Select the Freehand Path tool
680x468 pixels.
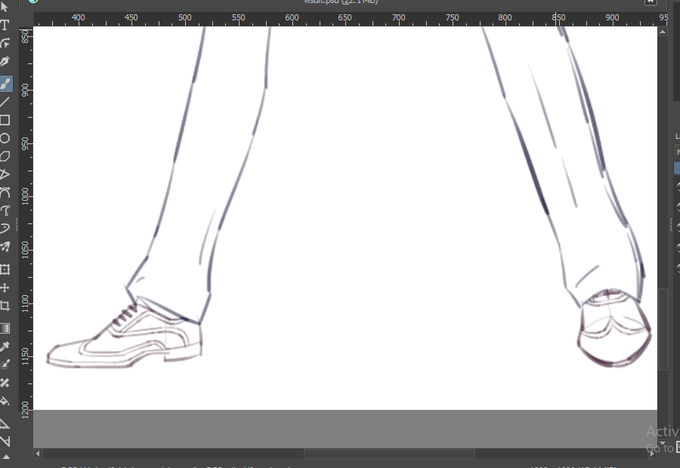point(5,211)
